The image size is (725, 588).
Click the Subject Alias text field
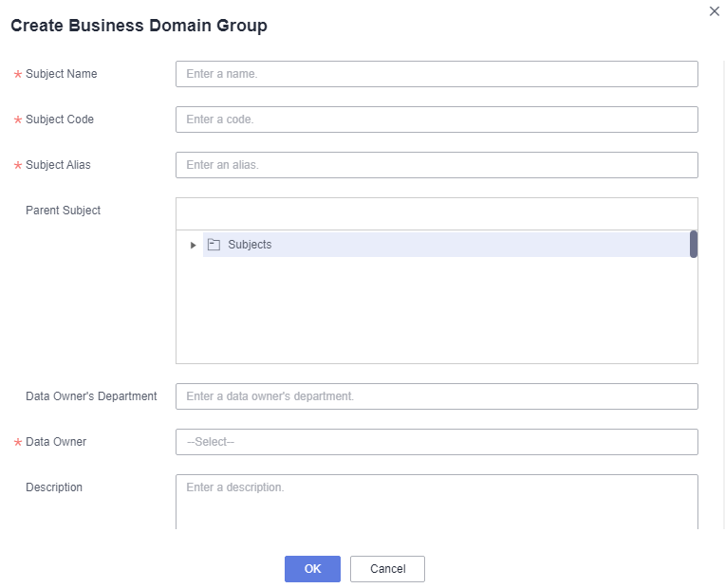click(437, 165)
